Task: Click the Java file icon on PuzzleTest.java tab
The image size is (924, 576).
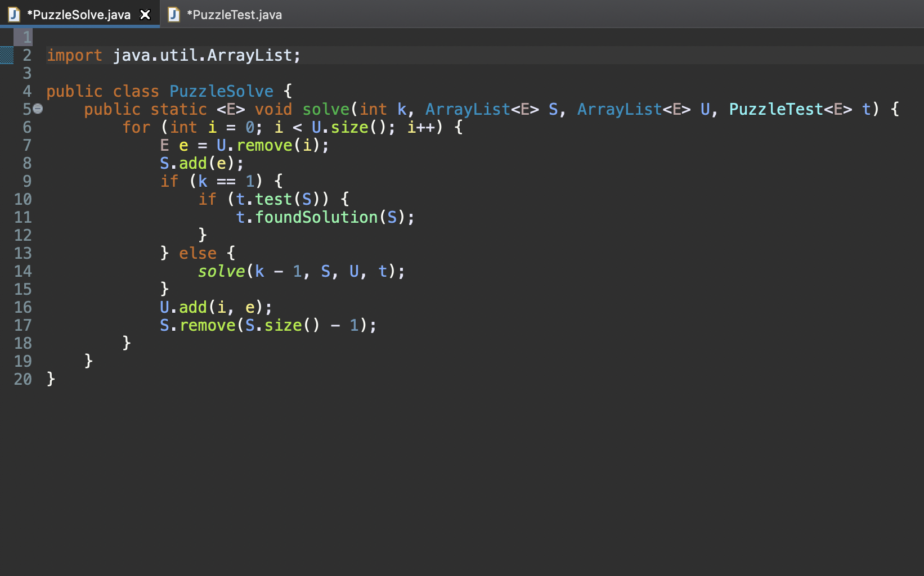Action: (x=174, y=15)
